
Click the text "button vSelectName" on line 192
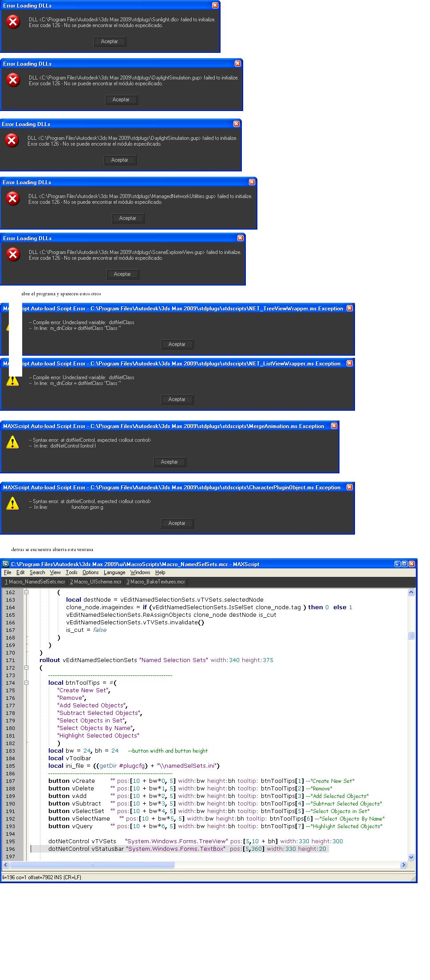79,818
